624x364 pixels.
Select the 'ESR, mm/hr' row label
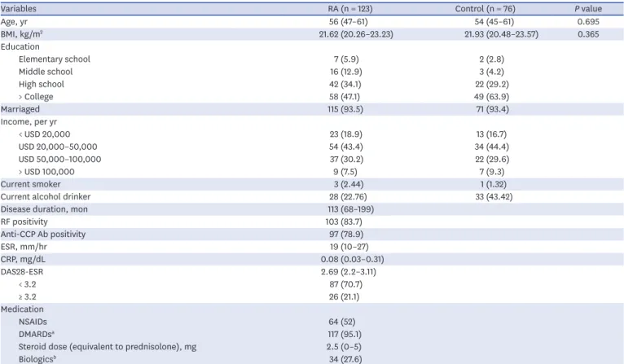click(24, 247)
